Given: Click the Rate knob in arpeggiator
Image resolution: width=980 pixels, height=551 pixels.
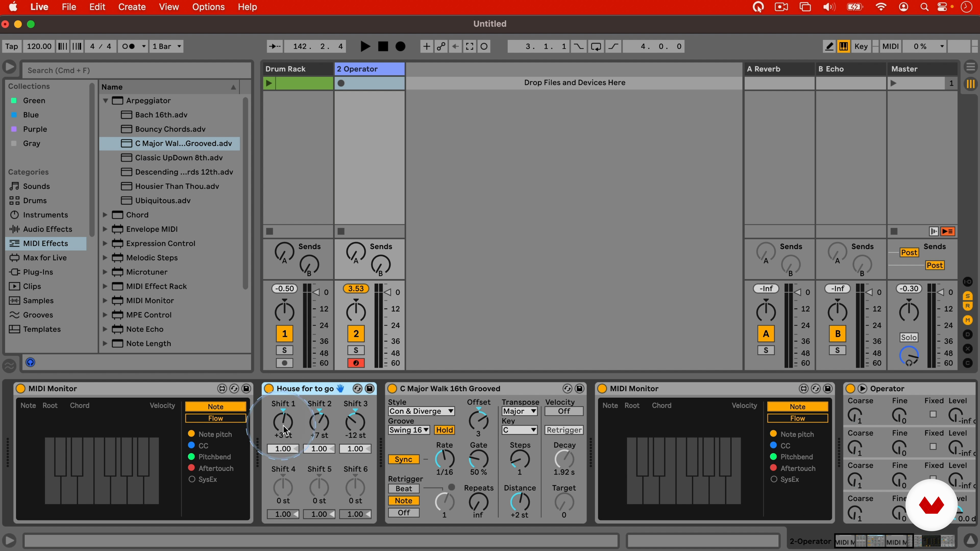Looking at the screenshot, I should 444,459.
